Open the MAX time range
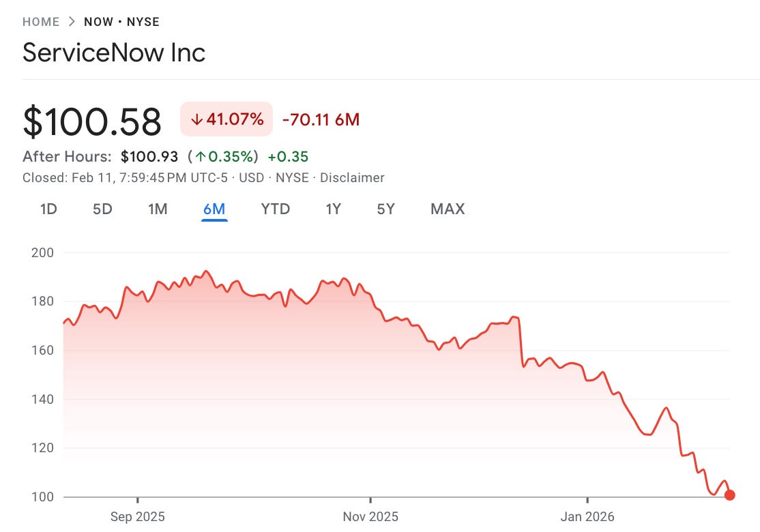 point(448,209)
